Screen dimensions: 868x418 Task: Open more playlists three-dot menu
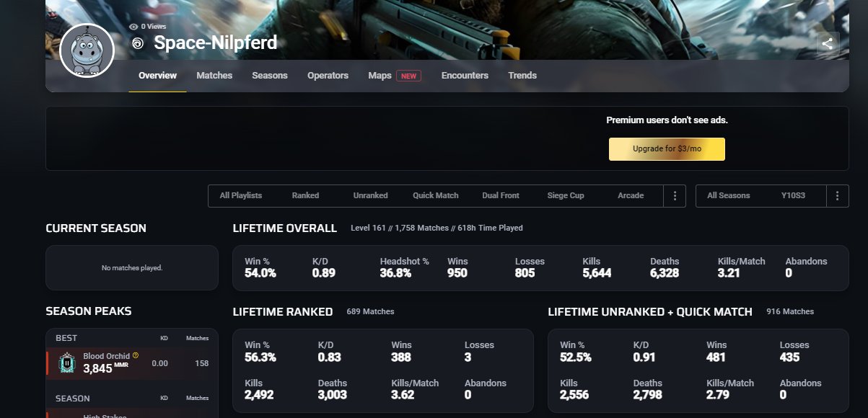tap(675, 196)
